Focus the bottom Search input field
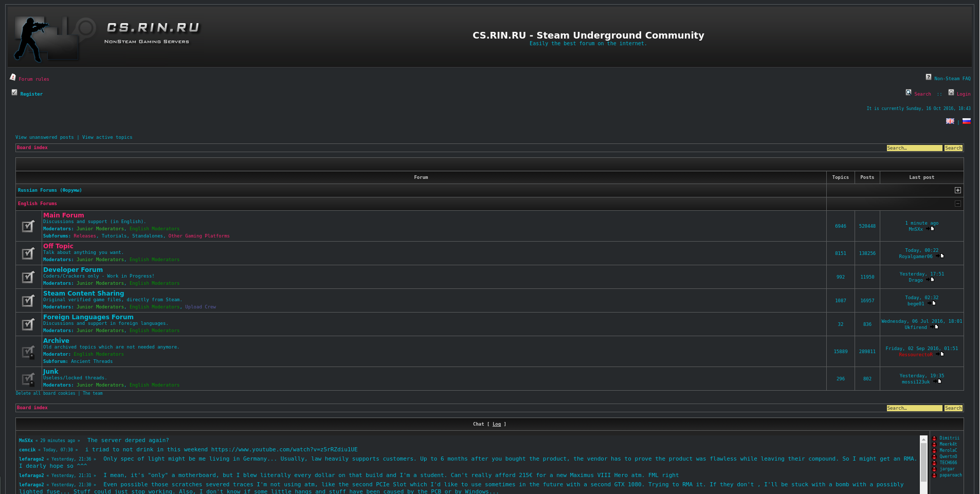Screen dimensions: 980x494 [914, 408]
